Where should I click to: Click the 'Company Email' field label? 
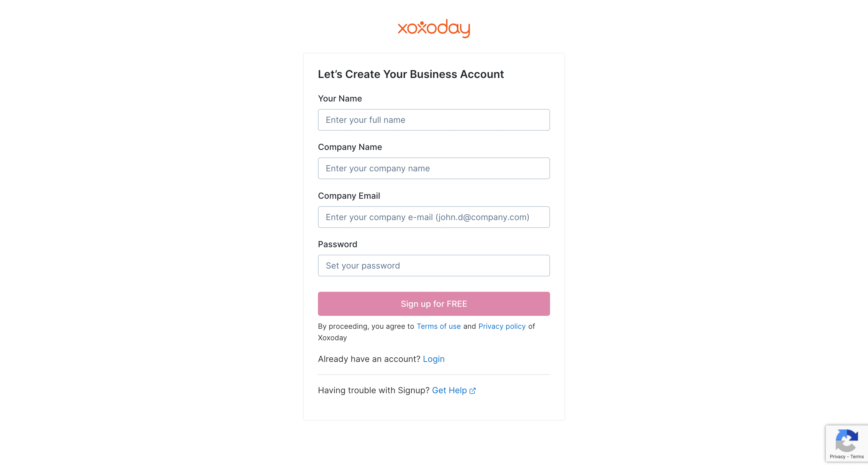[349, 196]
